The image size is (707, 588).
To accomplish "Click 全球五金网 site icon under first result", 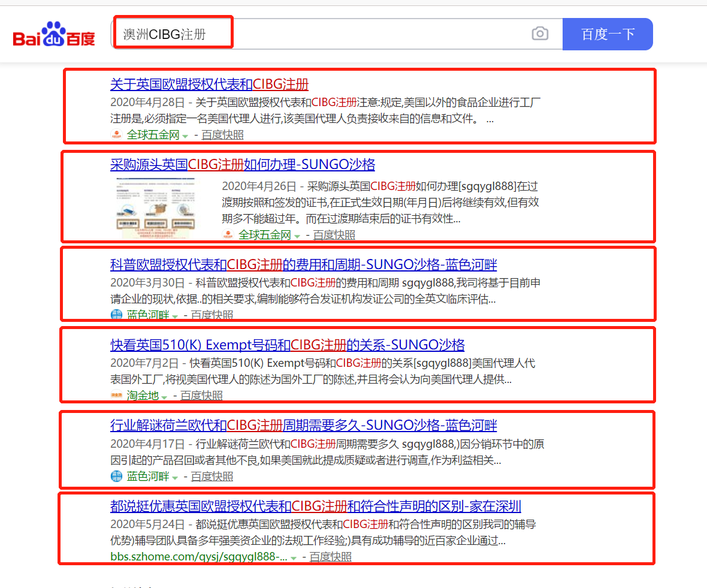I will click(x=117, y=135).
